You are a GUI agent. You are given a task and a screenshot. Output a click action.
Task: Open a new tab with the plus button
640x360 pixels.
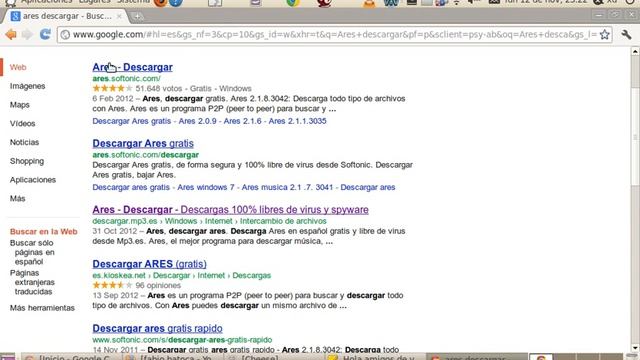[138, 17]
